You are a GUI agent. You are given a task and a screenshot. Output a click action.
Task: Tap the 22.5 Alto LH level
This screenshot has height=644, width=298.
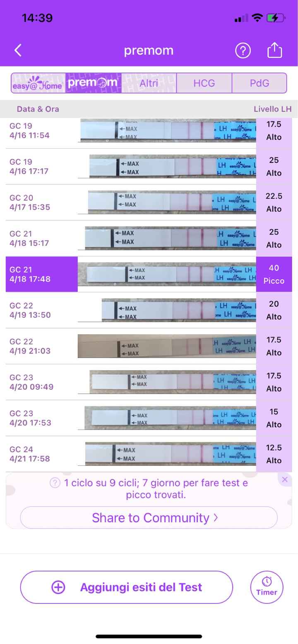point(274,202)
